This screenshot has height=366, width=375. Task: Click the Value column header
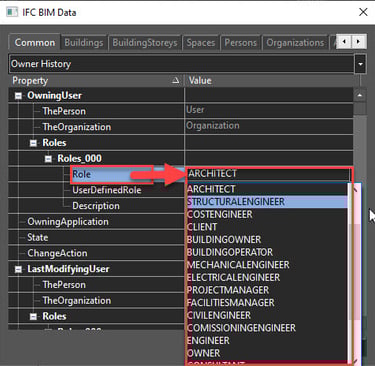(x=271, y=80)
